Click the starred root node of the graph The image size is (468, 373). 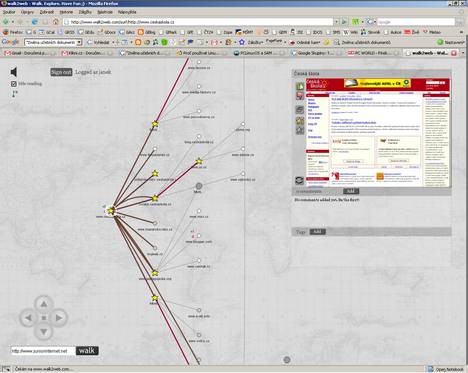[x=111, y=211]
